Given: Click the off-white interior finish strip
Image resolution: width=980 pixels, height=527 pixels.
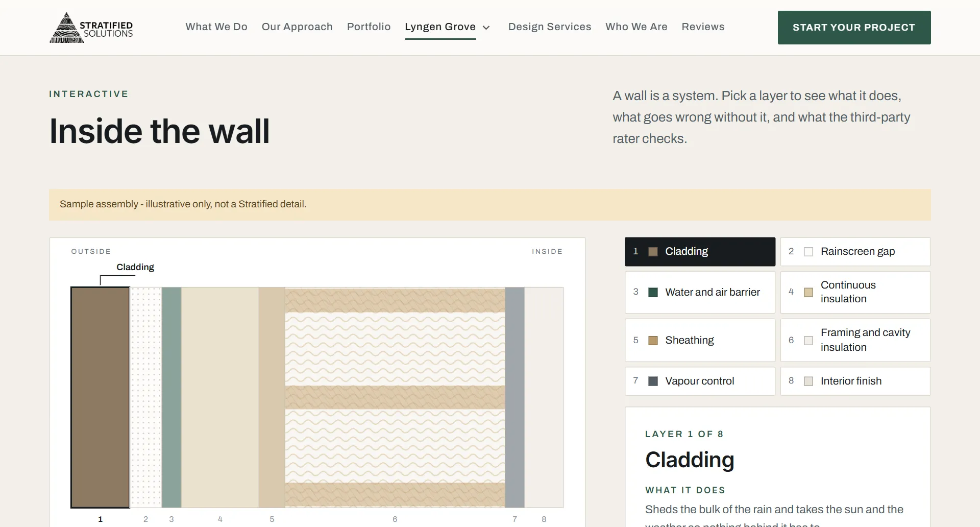Looking at the screenshot, I should (544, 397).
